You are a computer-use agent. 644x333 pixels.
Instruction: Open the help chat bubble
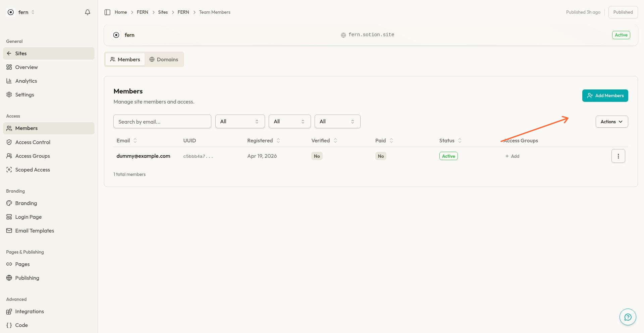pos(628,317)
